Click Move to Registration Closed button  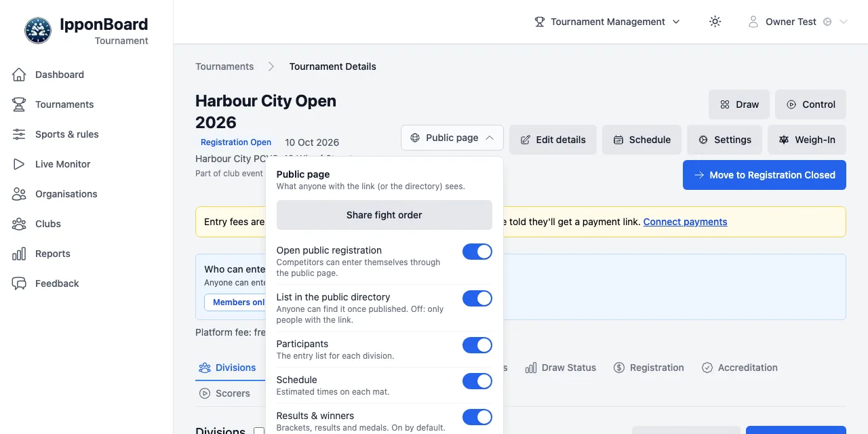pyautogui.click(x=764, y=175)
